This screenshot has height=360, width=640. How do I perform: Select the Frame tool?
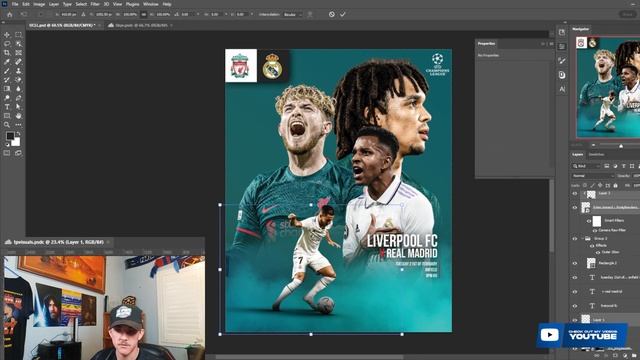pos(18,53)
